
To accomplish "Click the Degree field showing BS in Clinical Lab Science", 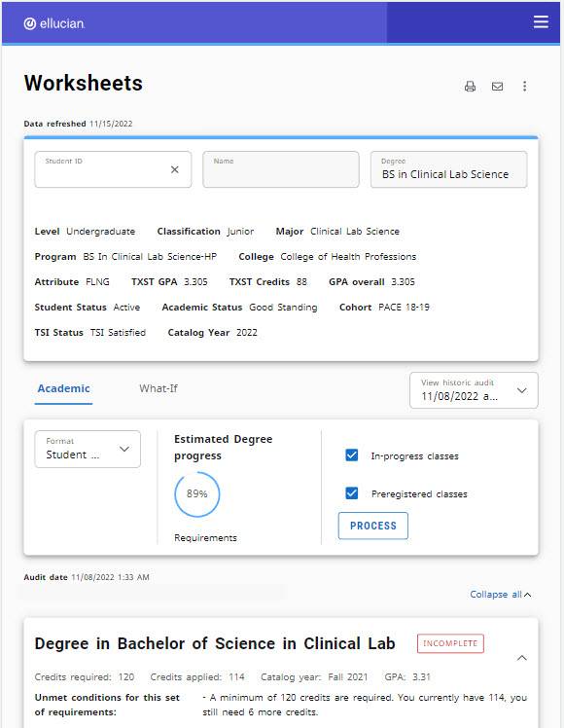I will 449,169.
